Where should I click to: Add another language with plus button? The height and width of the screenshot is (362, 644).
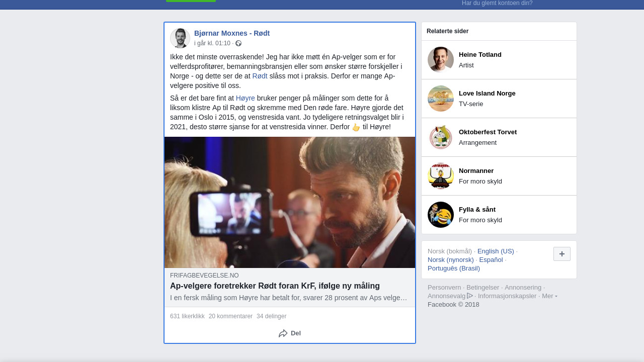click(x=562, y=254)
